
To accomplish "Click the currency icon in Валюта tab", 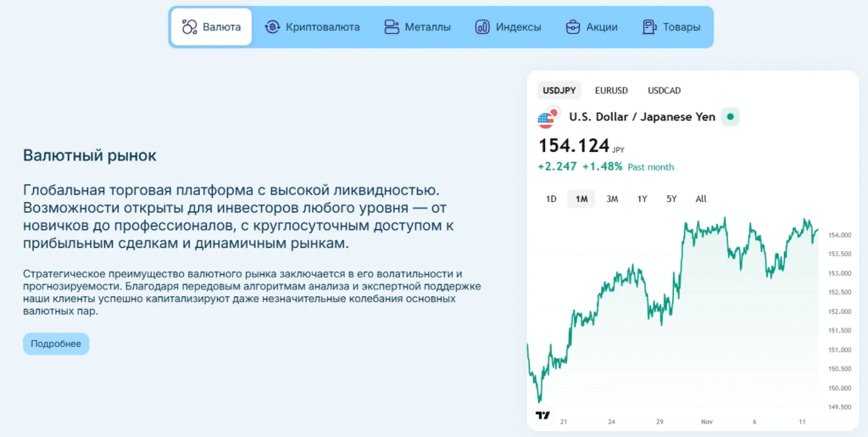I will 190,27.
